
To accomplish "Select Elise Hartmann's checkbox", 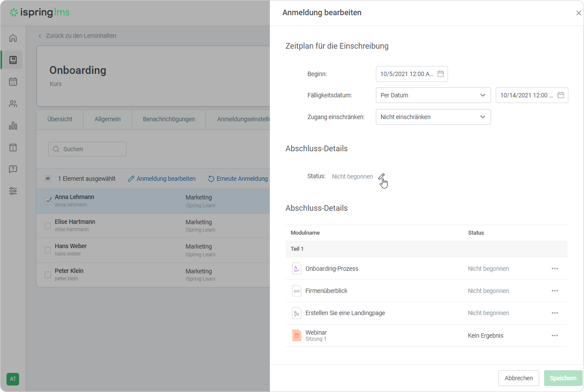I will pos(48,226).
